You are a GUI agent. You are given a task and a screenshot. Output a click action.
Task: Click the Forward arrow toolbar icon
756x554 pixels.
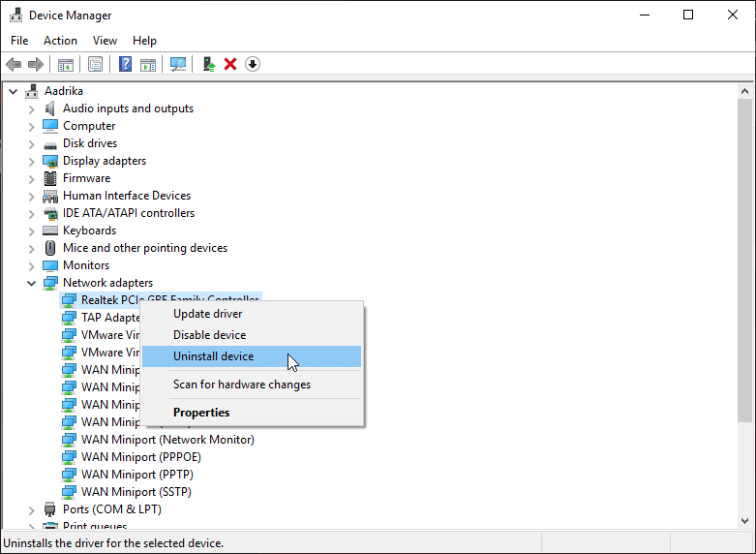point(36,64)
